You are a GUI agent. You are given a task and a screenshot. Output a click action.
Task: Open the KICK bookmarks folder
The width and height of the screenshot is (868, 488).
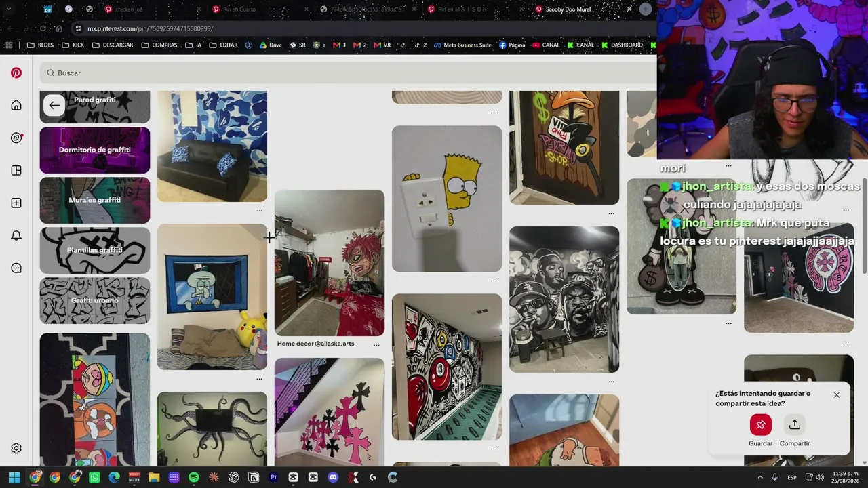click(73, 45)
